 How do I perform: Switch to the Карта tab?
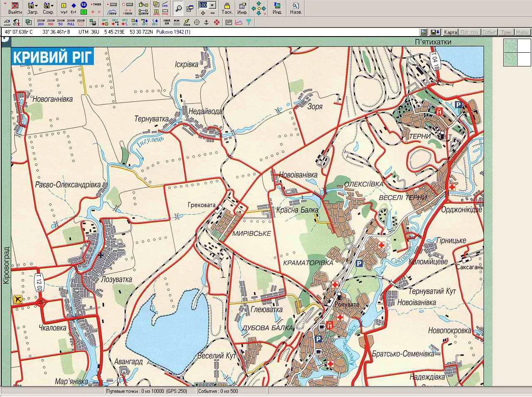pos(451,32)
